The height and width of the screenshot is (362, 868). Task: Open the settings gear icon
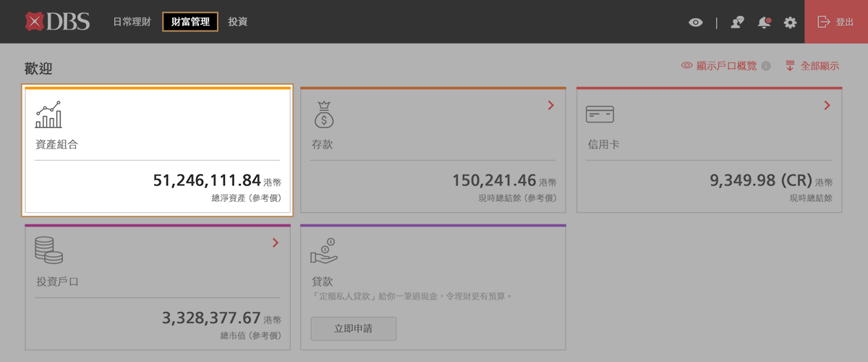click(x=790, y=22)
